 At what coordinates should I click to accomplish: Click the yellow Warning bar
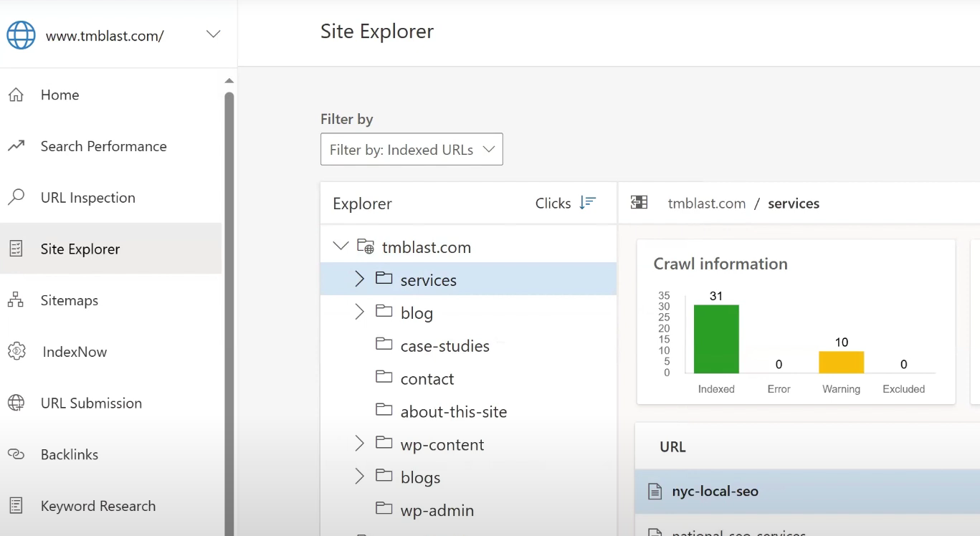point(841,362)
